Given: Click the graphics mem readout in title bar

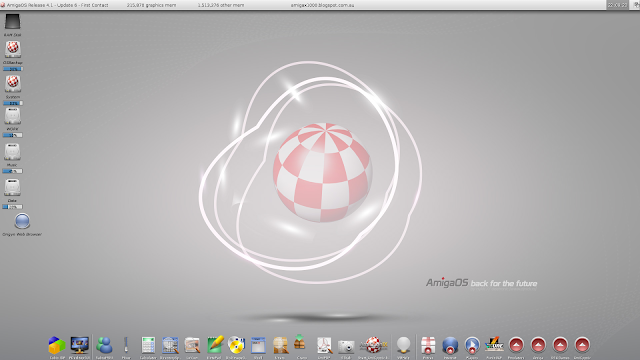Looking at the screenshot, I should tap(151, 5).
